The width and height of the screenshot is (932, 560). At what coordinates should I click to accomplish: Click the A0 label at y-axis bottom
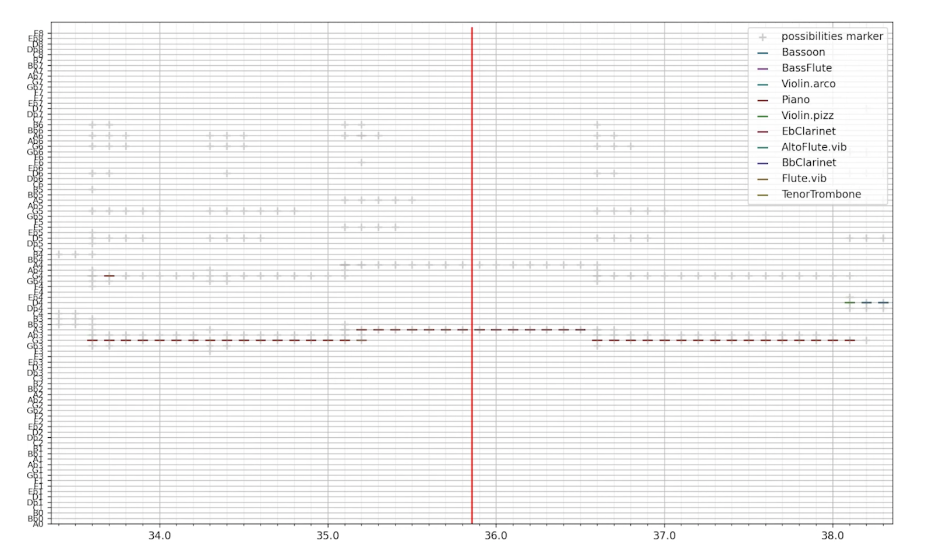tap(38, 524)
